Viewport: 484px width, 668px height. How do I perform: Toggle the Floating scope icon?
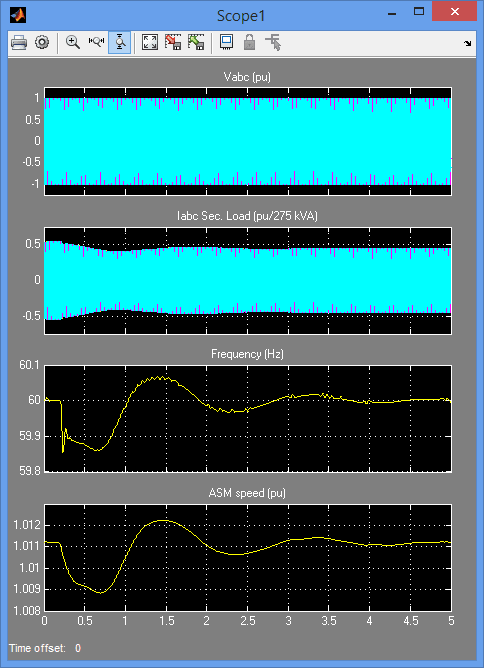[x=226, y=42]
